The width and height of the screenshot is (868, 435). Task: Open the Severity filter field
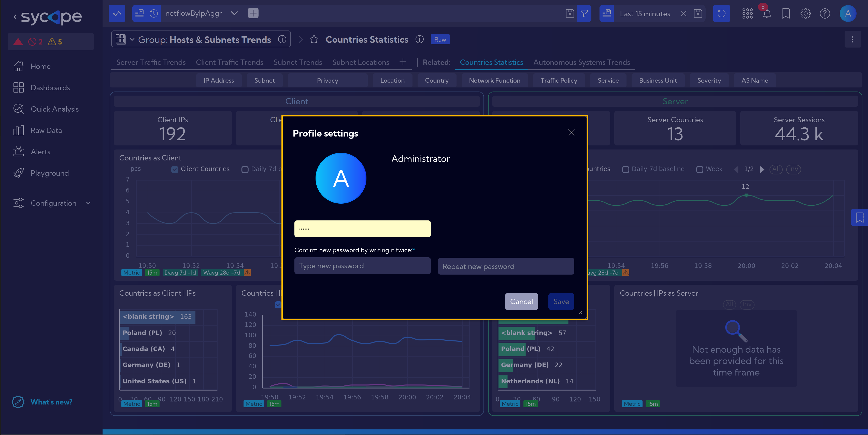(709, 81)
